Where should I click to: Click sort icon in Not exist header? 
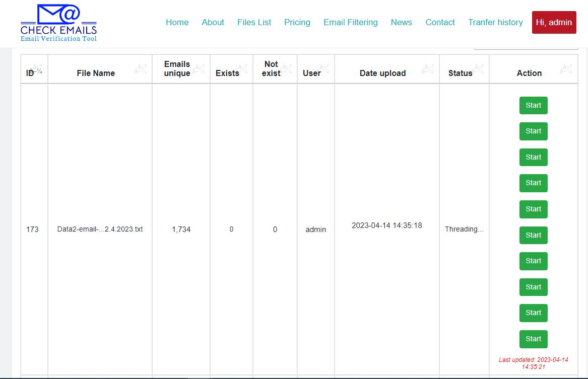[x=287, y=69]
